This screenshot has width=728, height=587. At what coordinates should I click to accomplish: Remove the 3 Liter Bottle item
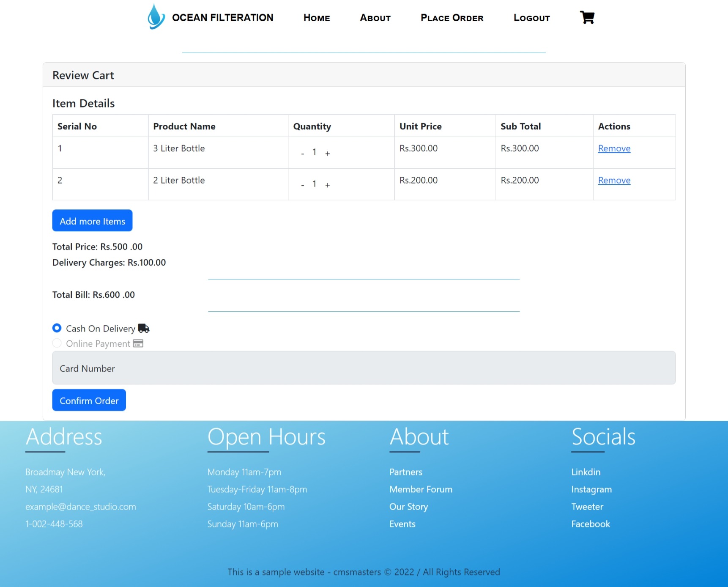pos(614,148)
